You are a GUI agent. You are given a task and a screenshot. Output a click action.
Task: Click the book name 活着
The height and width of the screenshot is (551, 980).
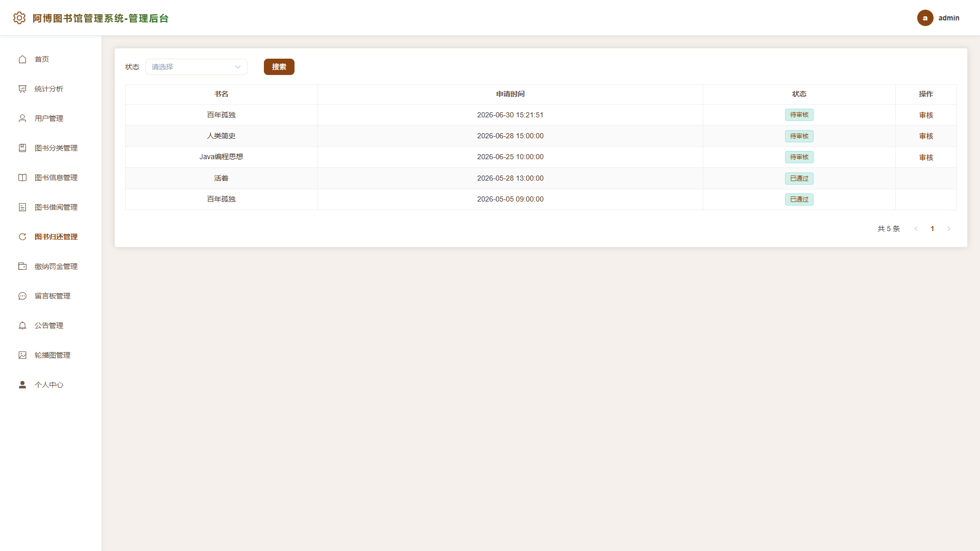click(x=222, y=178)
